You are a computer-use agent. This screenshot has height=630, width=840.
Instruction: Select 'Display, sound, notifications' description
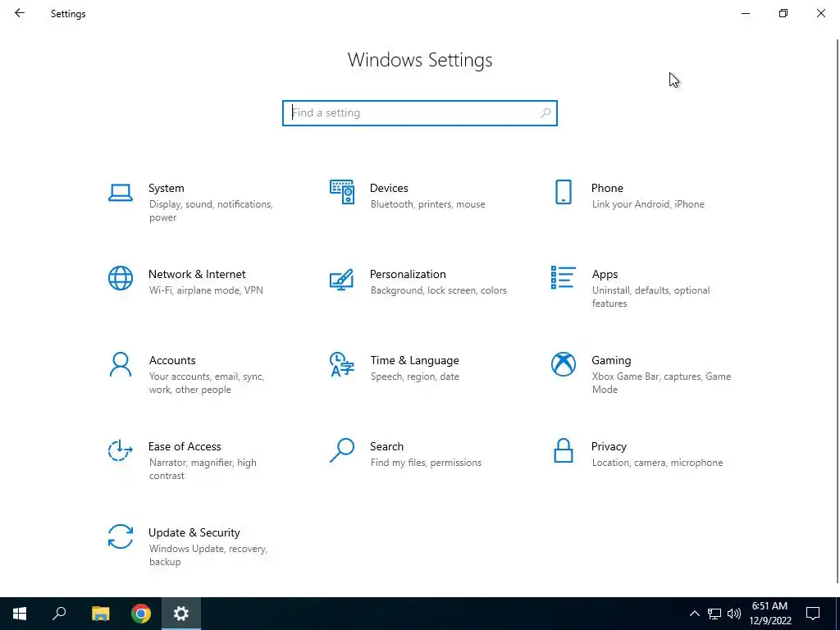pyautogui.click(x=211, y=211)
